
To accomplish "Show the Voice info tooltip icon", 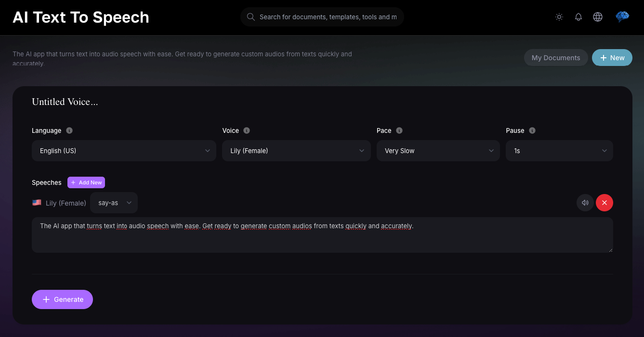I will [247, 130].
